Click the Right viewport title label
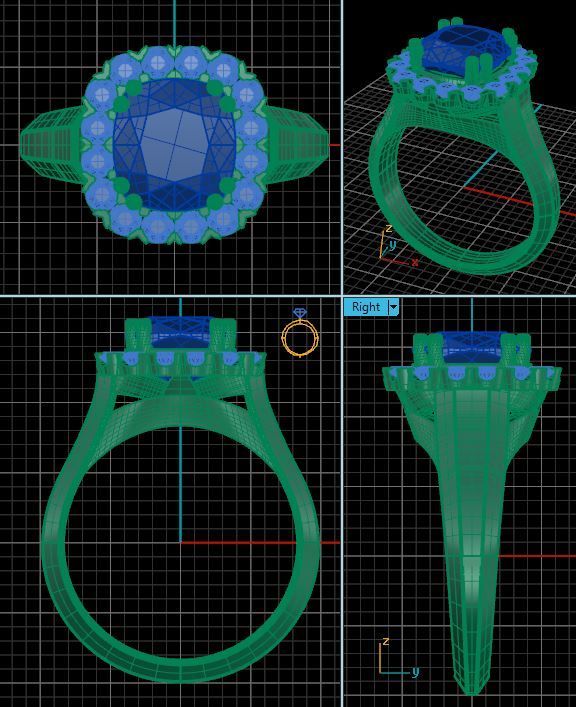 [366, 307]
